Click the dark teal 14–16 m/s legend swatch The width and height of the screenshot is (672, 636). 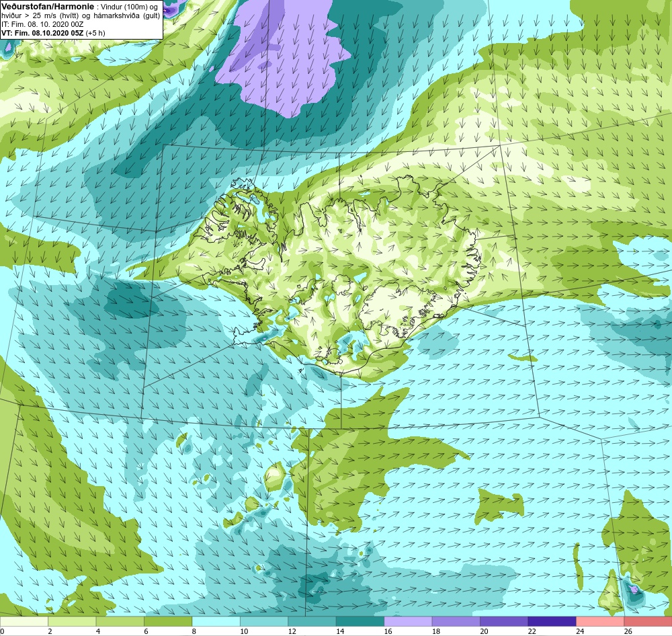(x=360, y=621)
